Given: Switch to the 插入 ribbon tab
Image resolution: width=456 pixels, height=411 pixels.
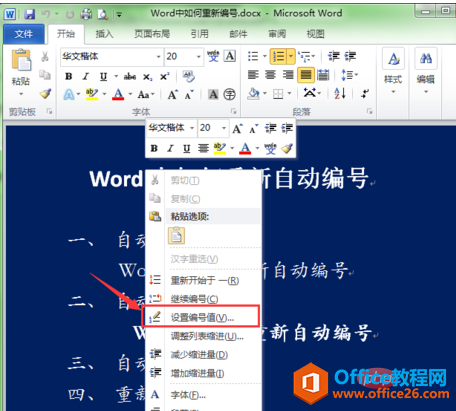Looking at the screenshot, I should pos(104,34).
